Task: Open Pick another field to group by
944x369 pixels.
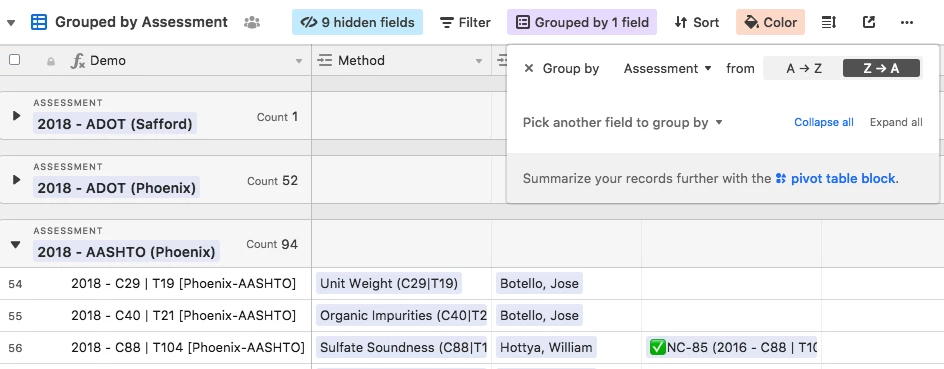Action: pyautogui.click(x=623, y=122)
